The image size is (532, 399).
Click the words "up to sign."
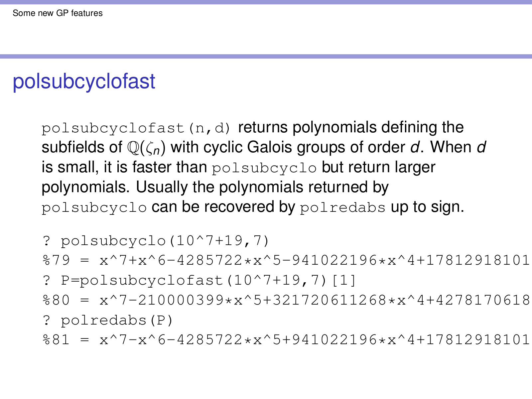pos(427,207)
